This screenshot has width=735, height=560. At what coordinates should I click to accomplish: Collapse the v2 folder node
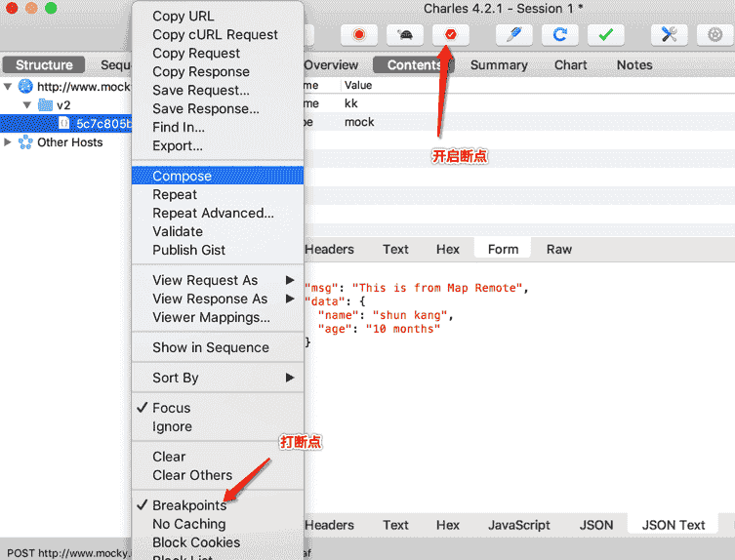(27, 105)
